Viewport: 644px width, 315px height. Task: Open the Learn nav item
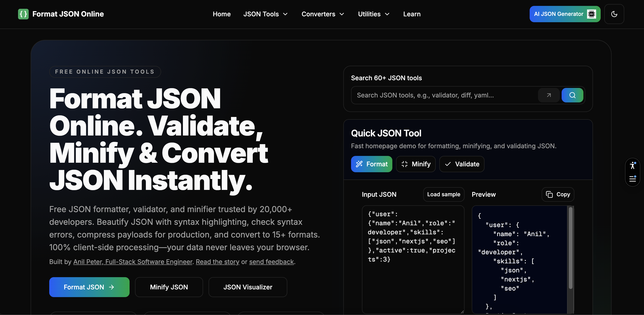click(x=412, y=14)
